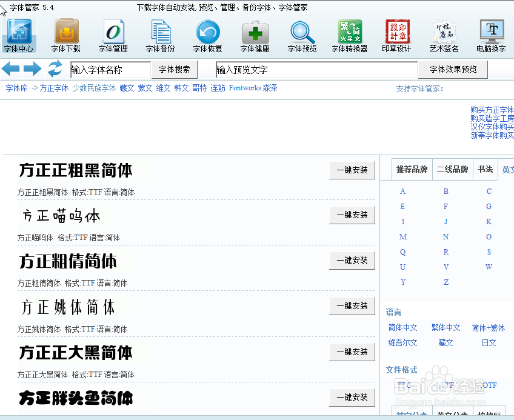The height and width of the screenshot is (420, 514).
Task: Open the 字体下载 download icon
Action: (66, 35)
